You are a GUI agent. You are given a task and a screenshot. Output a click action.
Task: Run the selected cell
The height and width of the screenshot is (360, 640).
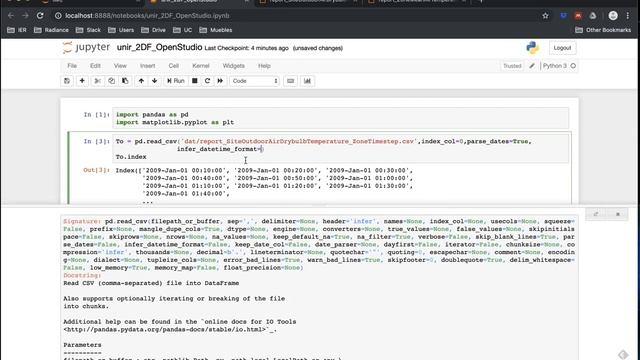coord(176,81)
